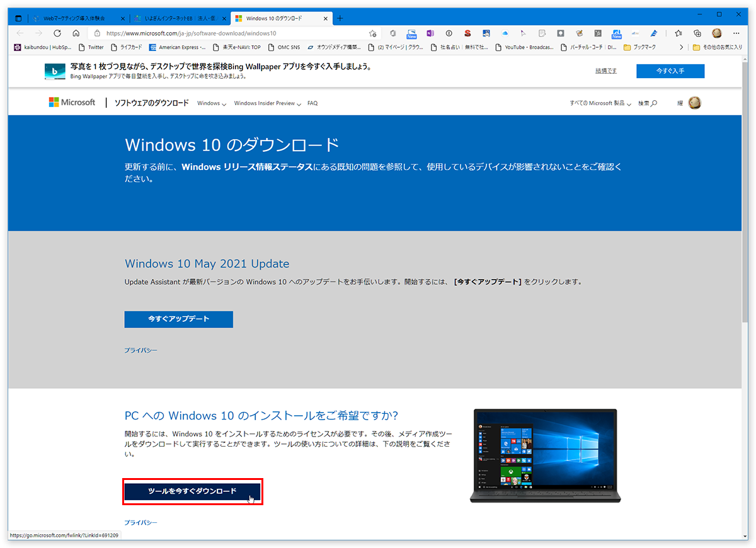The width and height of the screenshot is (756, 548).
Task: Open プライバシー link under download tool button
Action: pos(140,523)
